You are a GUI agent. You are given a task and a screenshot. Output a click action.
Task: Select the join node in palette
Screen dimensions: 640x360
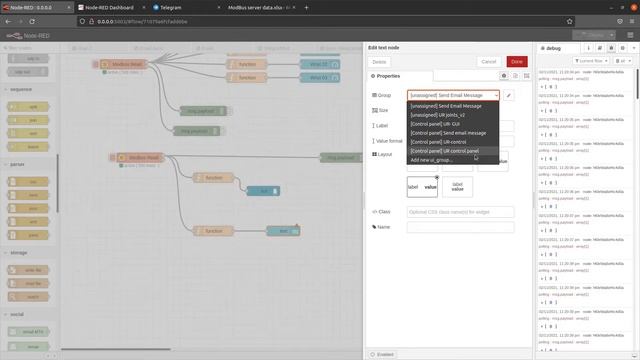pos(28,120)
